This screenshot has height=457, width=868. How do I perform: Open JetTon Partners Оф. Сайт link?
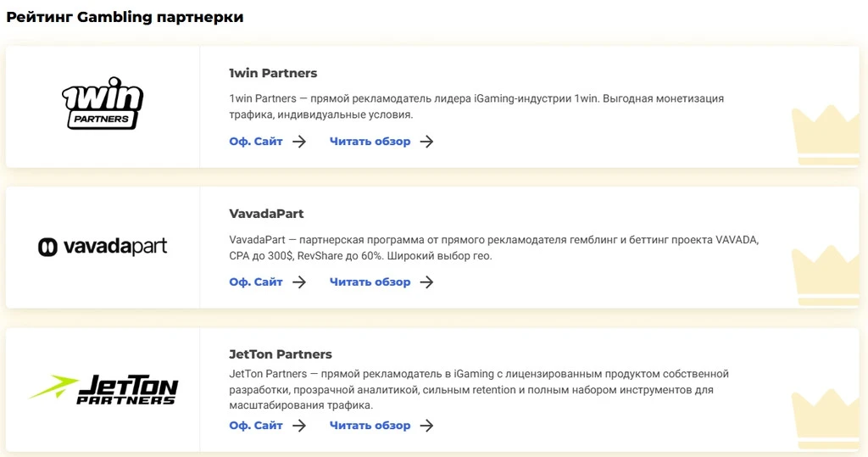(256, 426)
